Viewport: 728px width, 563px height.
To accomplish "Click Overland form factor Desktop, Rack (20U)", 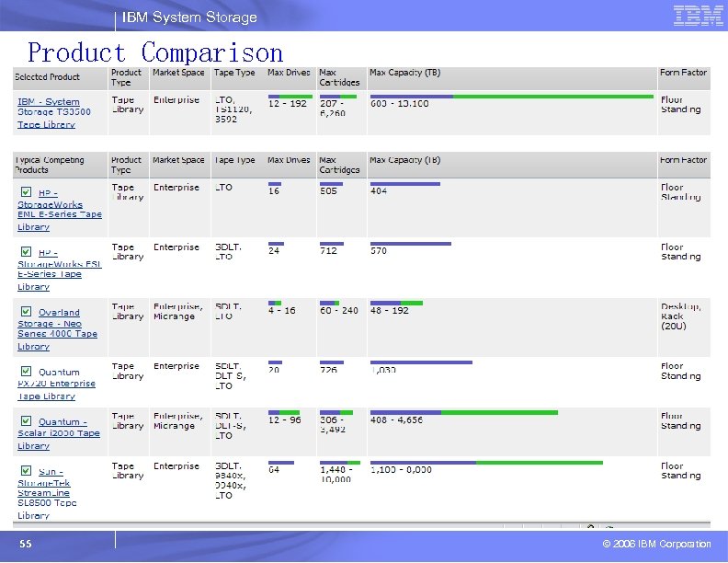I will pos(681,316).
